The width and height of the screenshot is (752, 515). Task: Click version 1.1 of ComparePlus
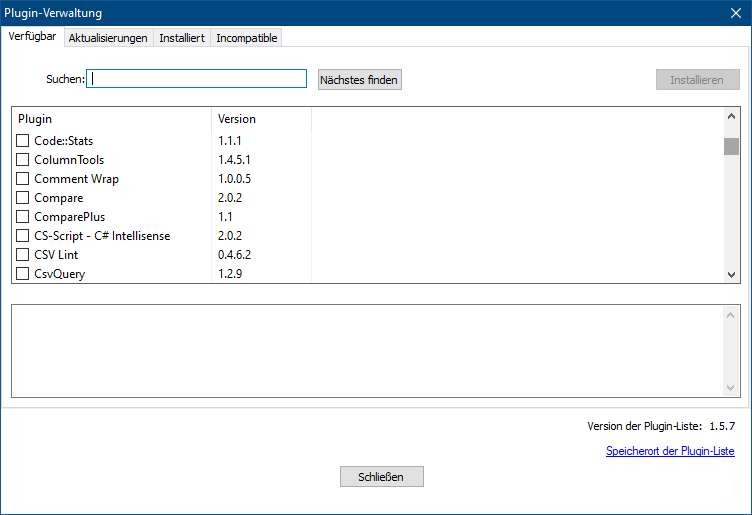pos(225,217)
